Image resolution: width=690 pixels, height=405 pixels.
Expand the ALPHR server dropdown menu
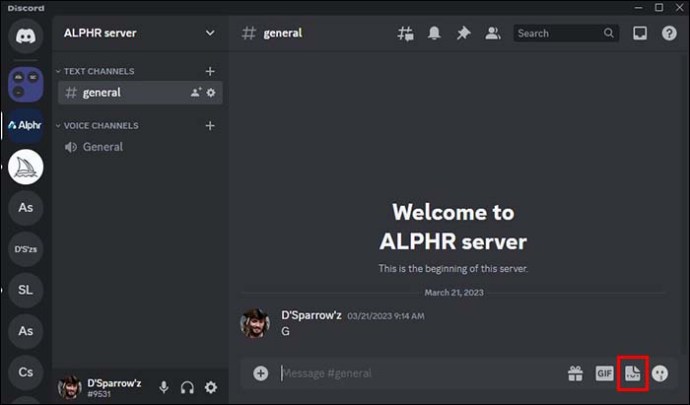point(209,33)
